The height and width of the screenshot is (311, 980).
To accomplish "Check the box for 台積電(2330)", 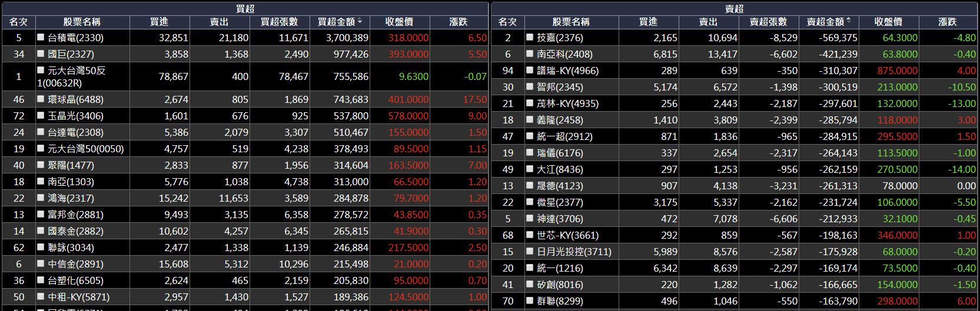I will coord(41,37).
